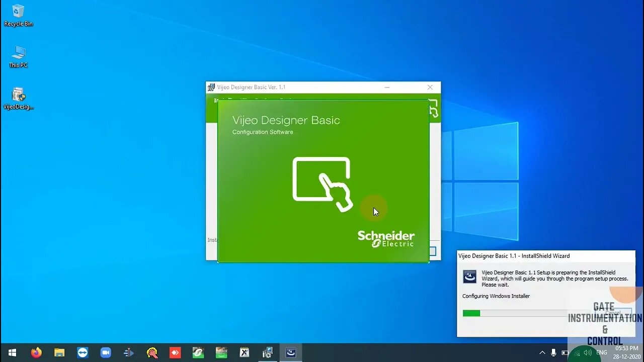Close the Vijeo Designer Basic Ver. 1.1 window
The height and width of the screenshot is (362, 644).
point(430,87)
